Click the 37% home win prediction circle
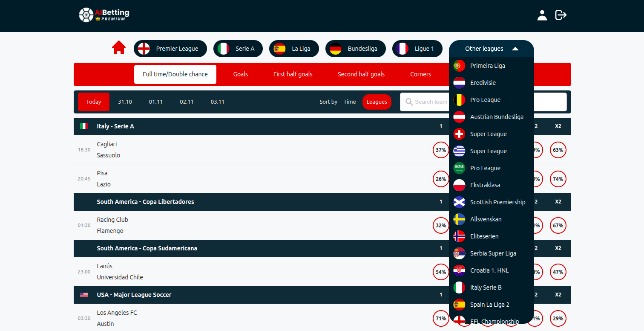The height and width of the screenshot is (331, 644). [x=440, y=150]
